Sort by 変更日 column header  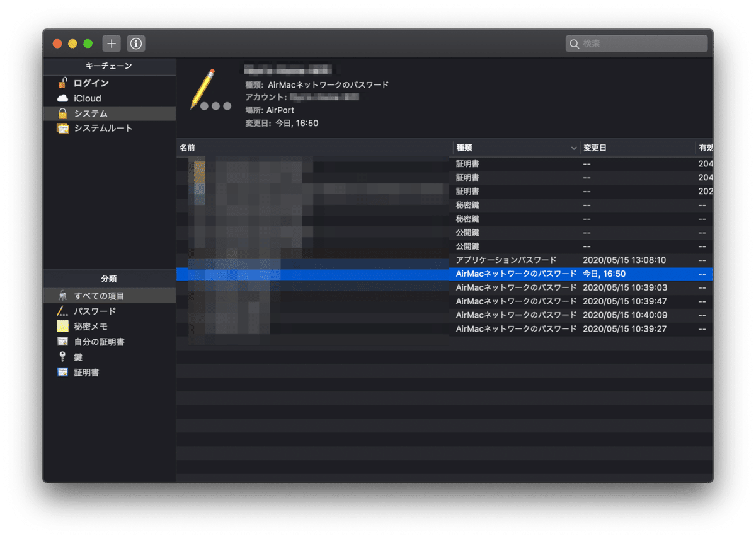point(638,148)
